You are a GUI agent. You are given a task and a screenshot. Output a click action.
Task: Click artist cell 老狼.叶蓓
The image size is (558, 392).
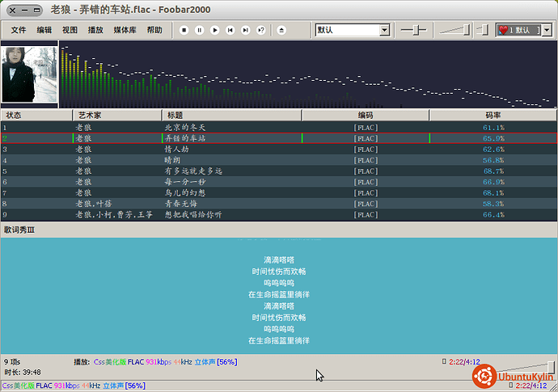click(94, 204)
